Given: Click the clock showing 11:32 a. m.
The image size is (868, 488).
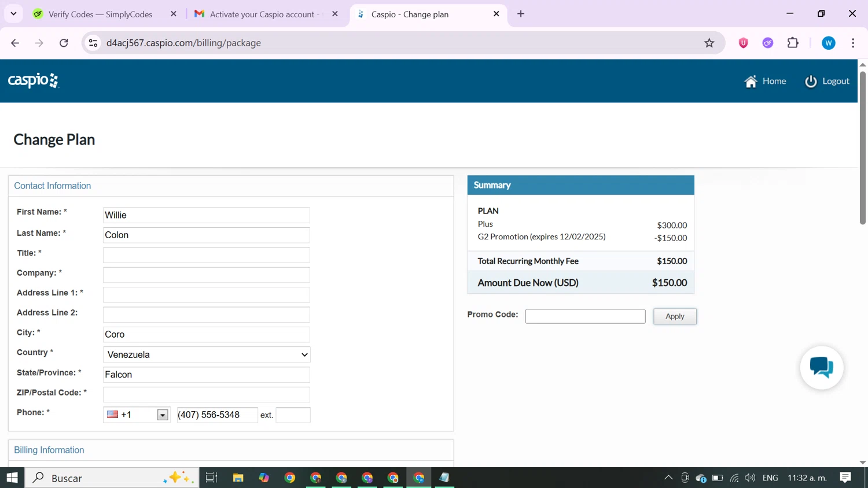Looking at the screenshot, I should [x=807, y=478].
